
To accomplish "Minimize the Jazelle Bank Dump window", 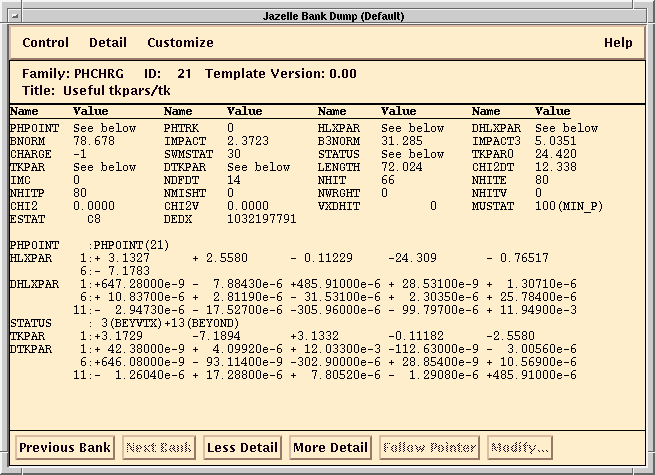I will [x=621, y=16].
